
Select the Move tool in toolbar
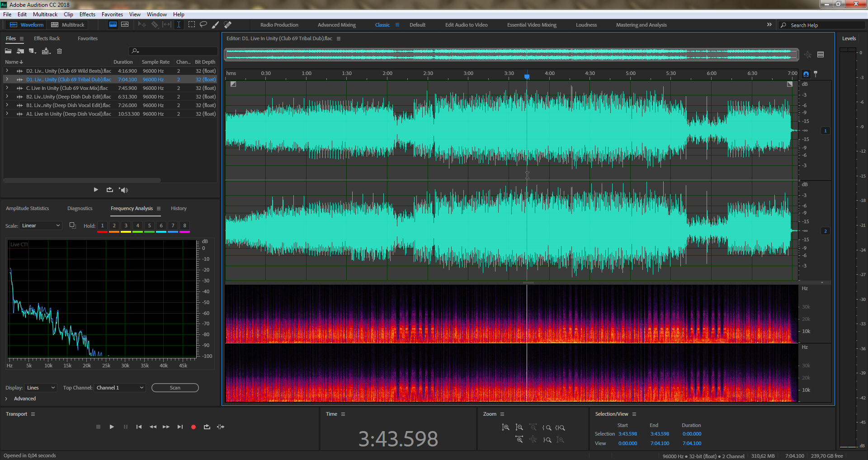[142, 25]
